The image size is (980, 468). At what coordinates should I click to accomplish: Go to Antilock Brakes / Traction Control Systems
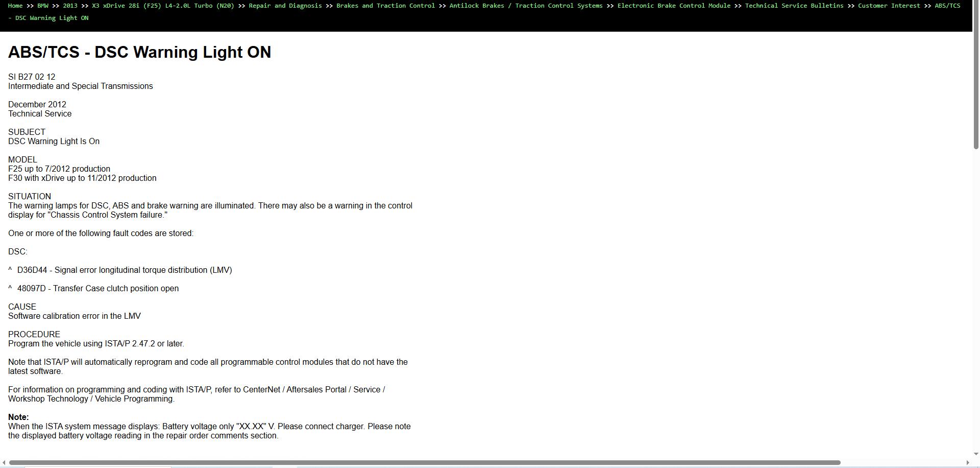[x=526, y=6]
